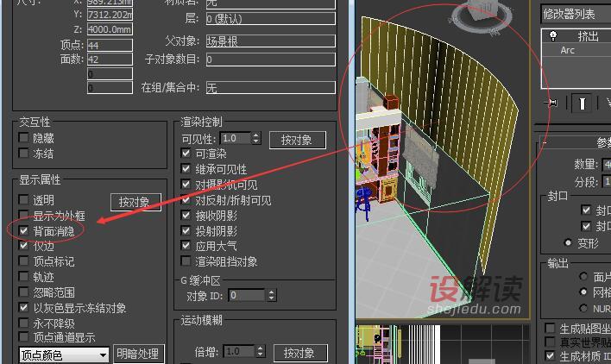Select the 面片 output radio button
This screenshot has height=364, width=611.
coord(583,276)
